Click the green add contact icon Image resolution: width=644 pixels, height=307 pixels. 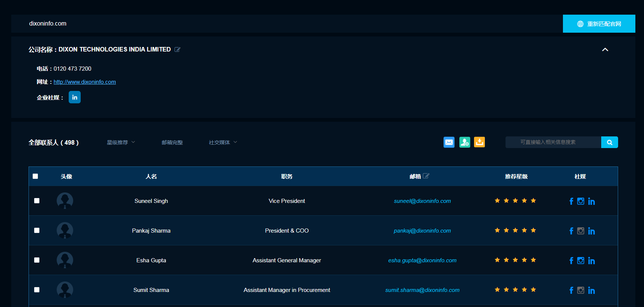tap(465, 142)
